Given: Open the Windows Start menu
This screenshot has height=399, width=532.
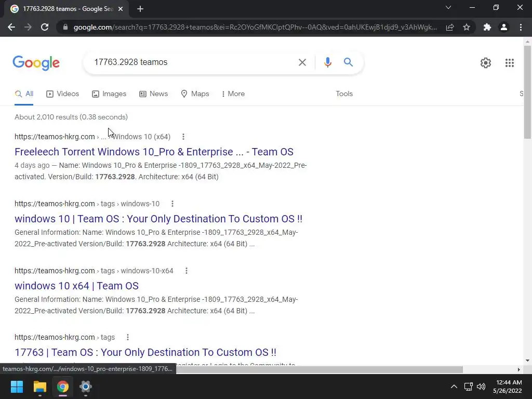Looking at the screenshot, I should click(17, 387).
